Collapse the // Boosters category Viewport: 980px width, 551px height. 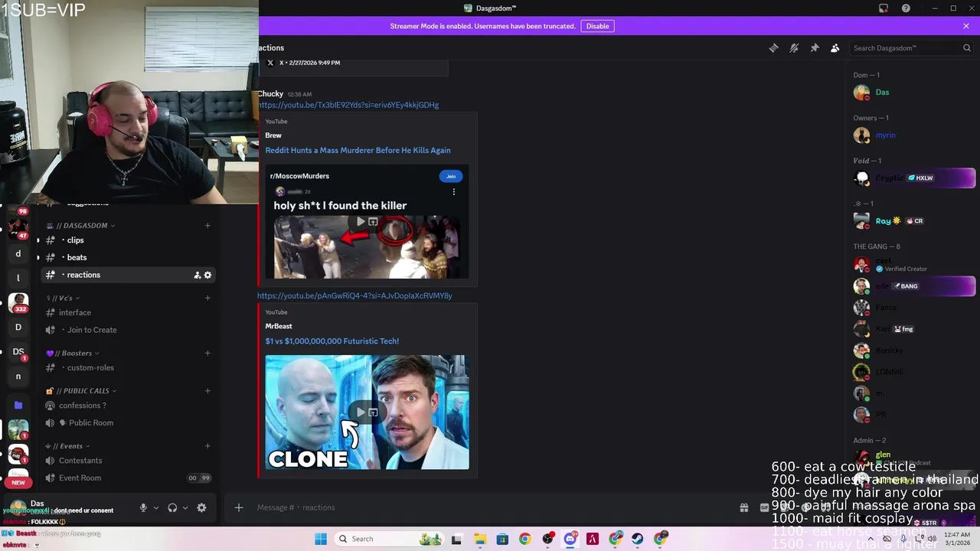click(73, 353)
